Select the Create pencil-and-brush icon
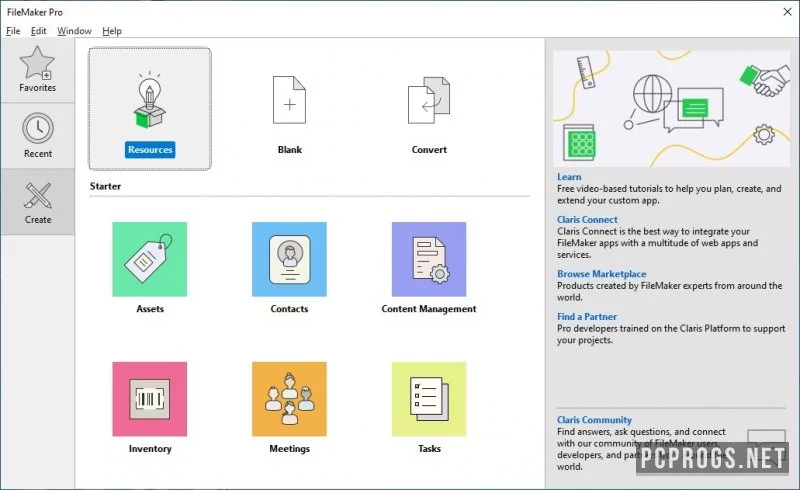This screenshot has height=490, width=800. click(x=38, y=195)
